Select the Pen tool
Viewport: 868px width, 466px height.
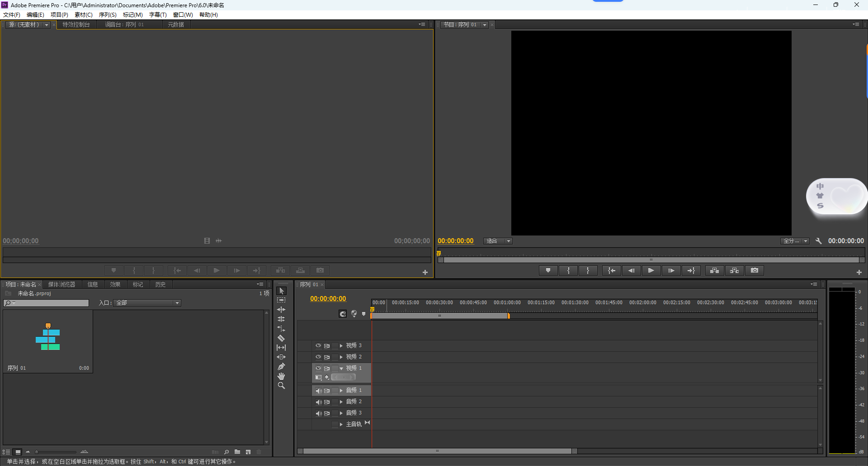click(x=281, y=367)
